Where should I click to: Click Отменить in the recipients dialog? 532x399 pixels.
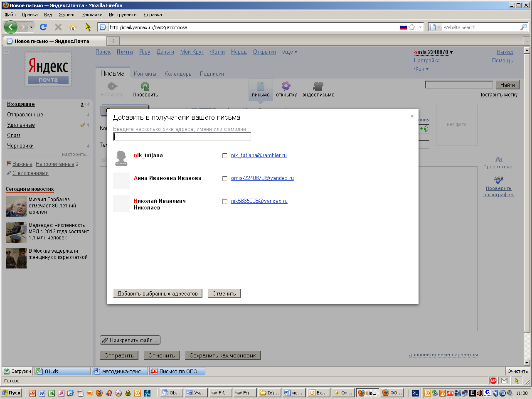(224, 293)
